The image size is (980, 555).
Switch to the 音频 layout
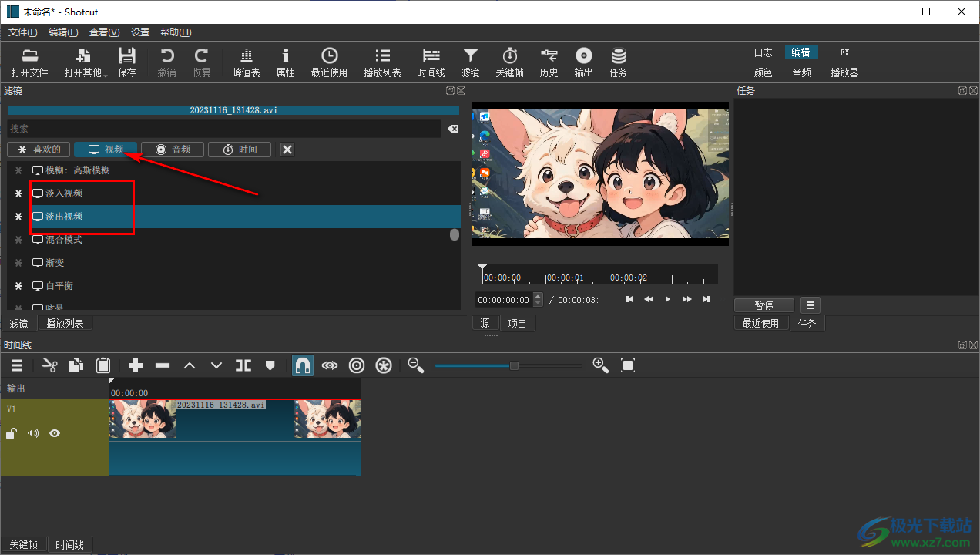coord(801,72)
